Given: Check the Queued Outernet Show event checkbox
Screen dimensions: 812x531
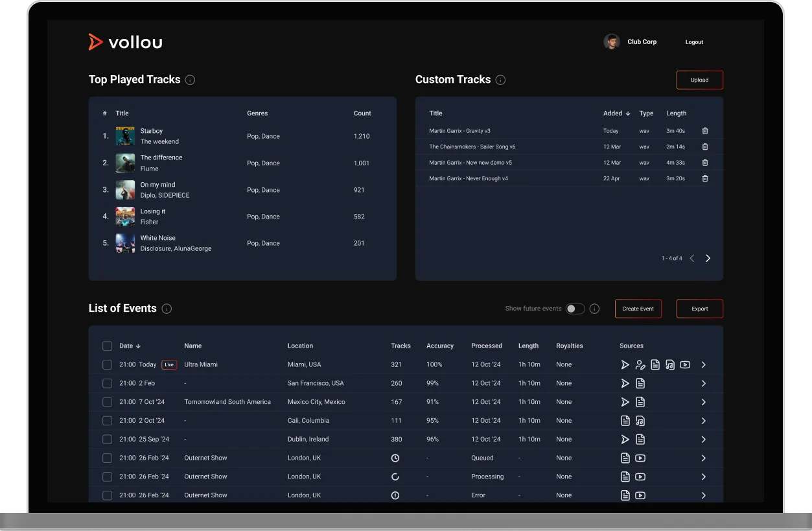Looking at the screenshot, I should click(108, 458).
